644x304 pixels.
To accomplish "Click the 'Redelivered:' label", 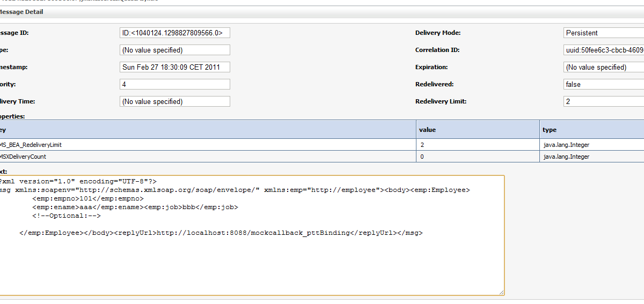I will pos(434,84).
